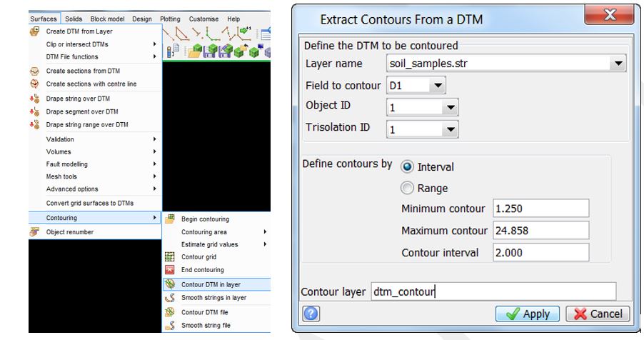Open the Block model menu
This screenshot has width=644, height=340.
108,19
